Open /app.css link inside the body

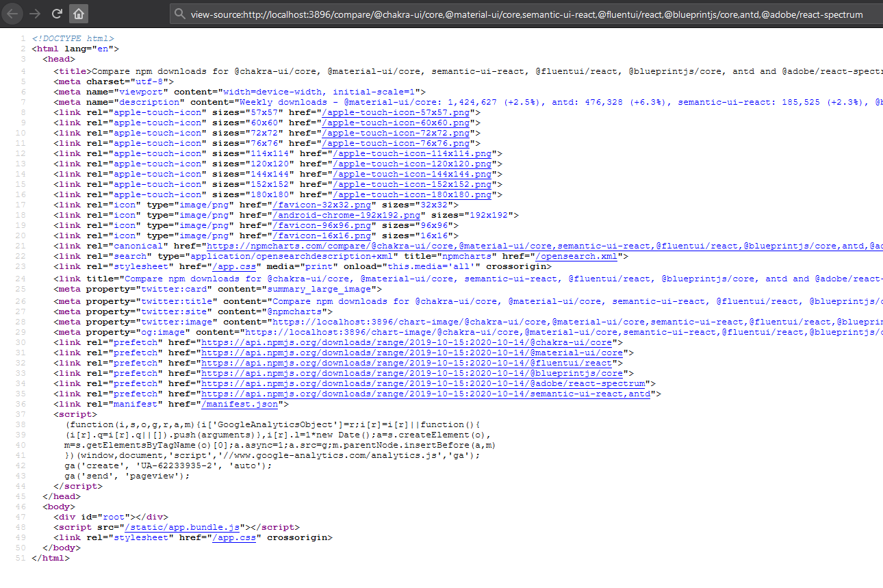(234, 537)
